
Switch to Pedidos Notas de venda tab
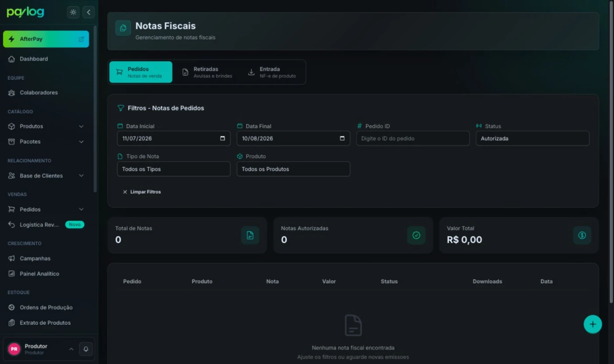click(141, 72)
